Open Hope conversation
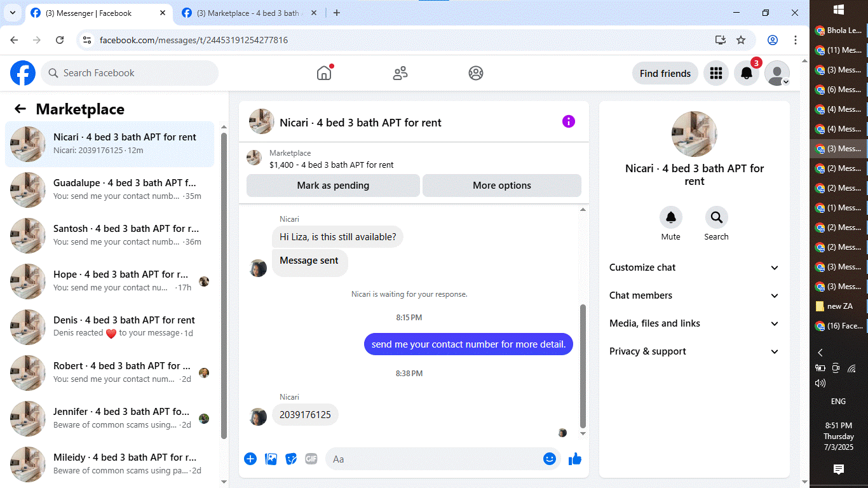Image resolution: width=868 pixels, height=488 pixels. click(x=110, y=281)
